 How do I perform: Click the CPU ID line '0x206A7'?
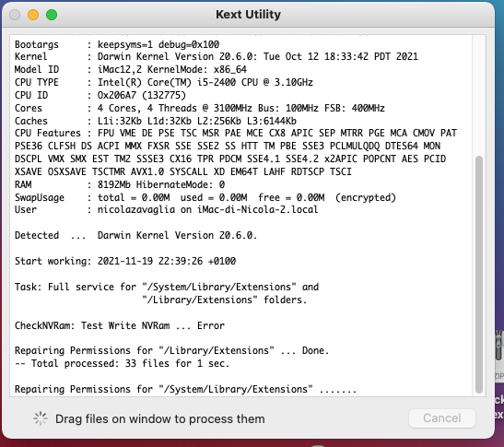[100, 95]
